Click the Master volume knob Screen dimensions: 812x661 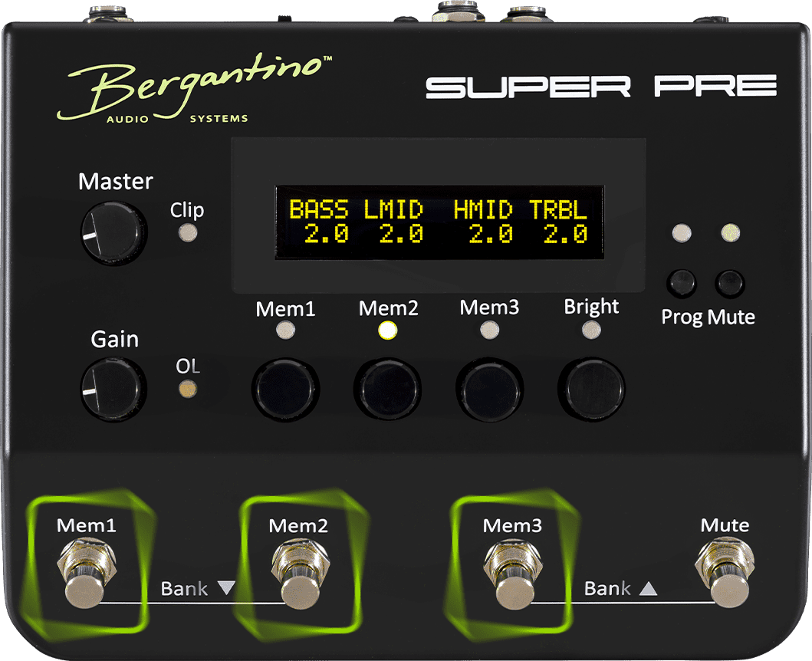(x=114, y=233)
